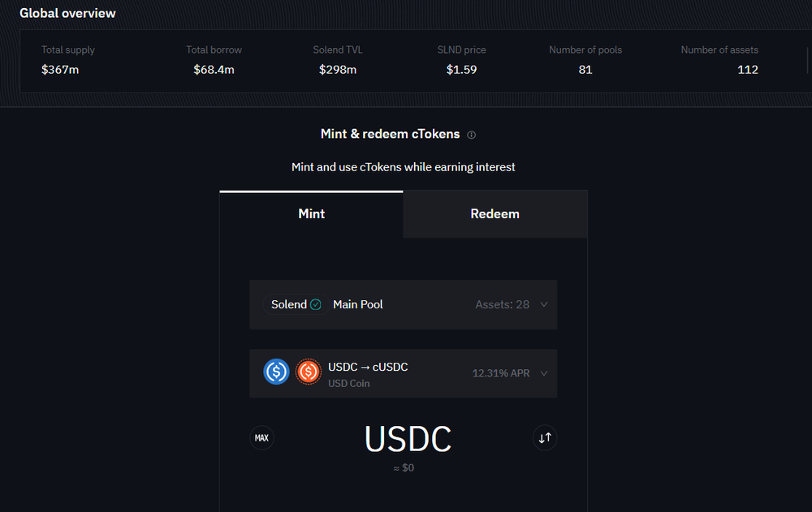This screenshot has width=812, height=512.
Task: Click the Total borrow $68.4m stat
Action: coord(214,60)
